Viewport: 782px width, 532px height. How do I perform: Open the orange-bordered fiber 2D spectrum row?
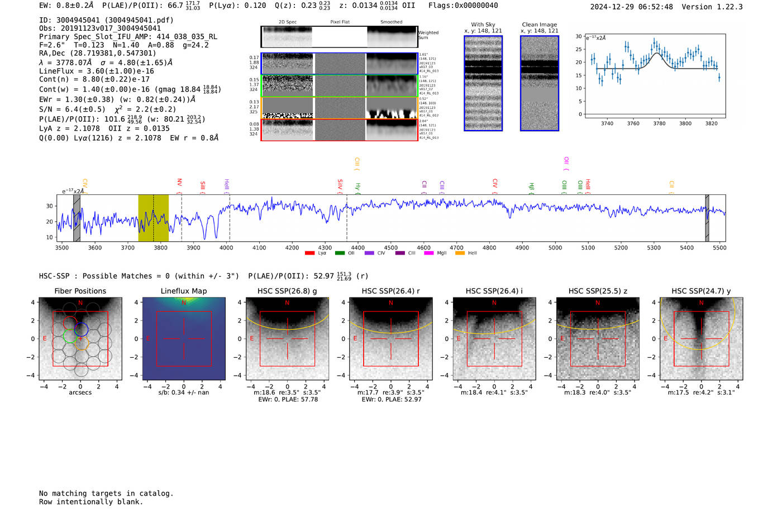point(339,108)
